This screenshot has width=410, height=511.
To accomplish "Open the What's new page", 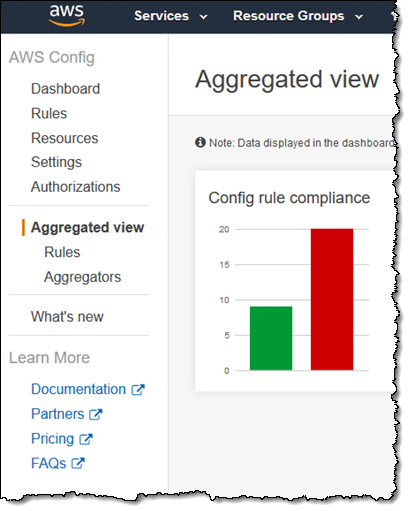I will click(x=67, y=317).
